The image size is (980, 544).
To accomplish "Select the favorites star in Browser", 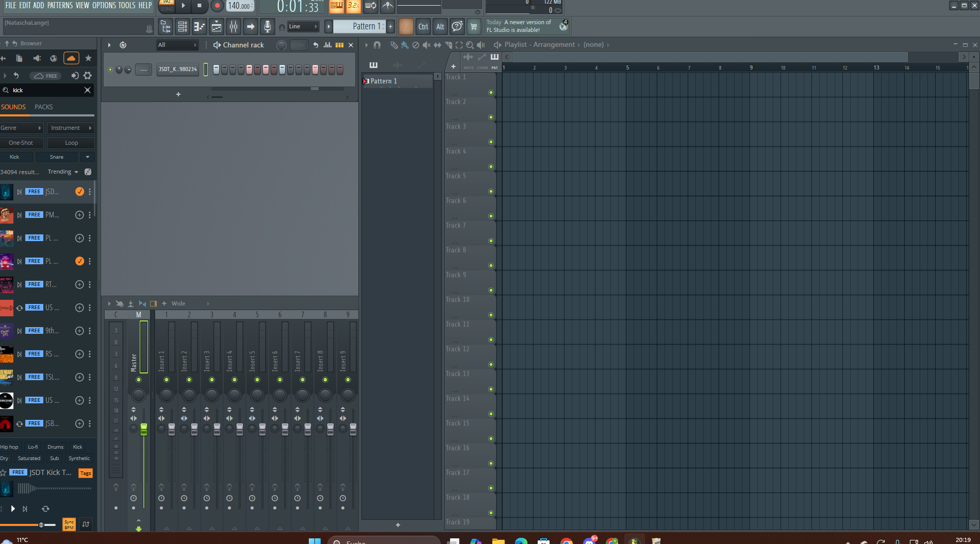I will tap(88, 58).
